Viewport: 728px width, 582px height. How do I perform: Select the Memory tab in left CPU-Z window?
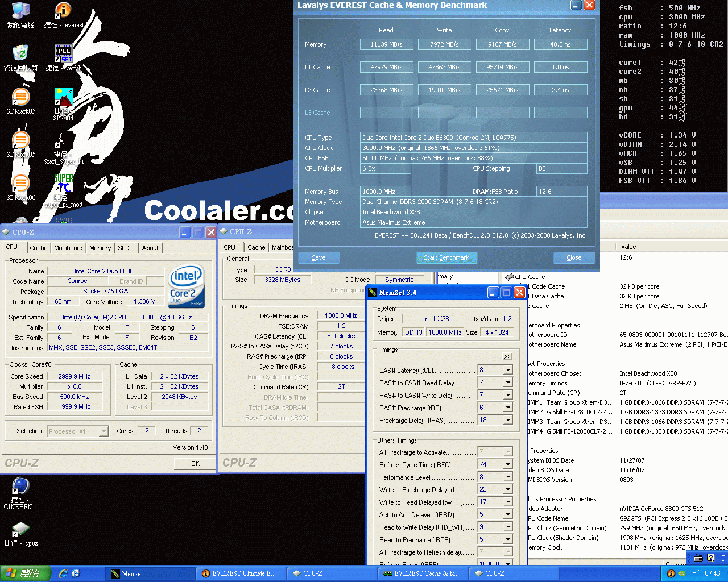[100, 248]
